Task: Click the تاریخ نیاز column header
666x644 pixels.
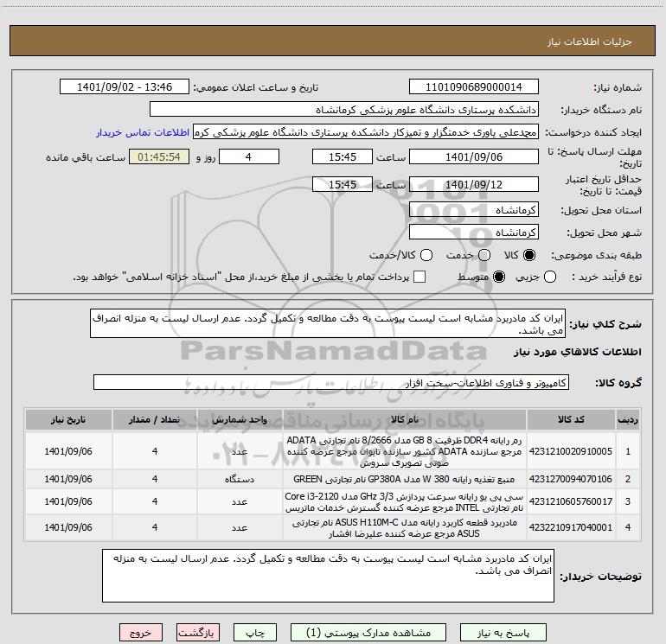Action: point(68,419)
